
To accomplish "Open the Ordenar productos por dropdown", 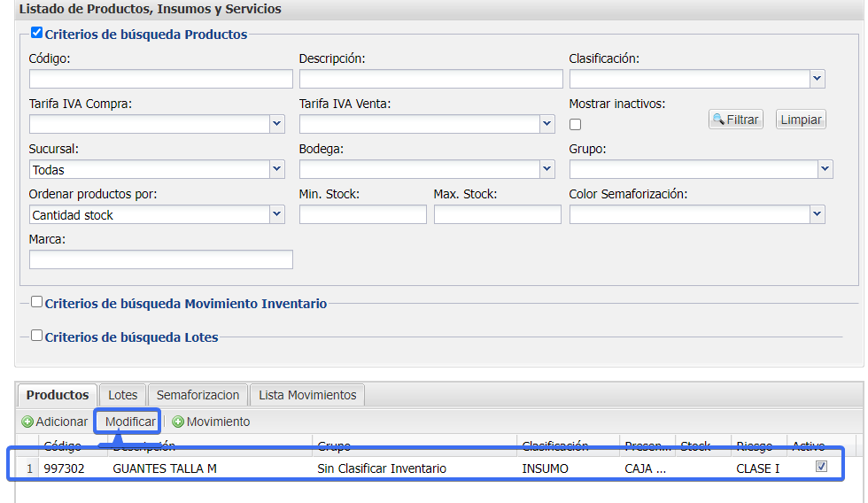I will [x=276, y=214].
